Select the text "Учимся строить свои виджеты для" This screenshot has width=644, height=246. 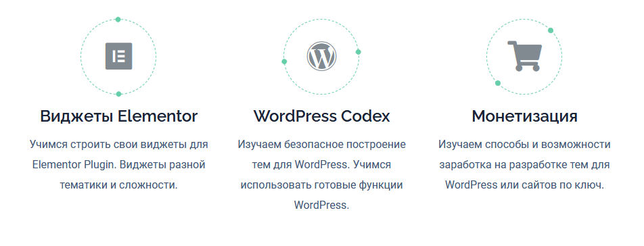pyautogui.click(x=118, y=145)
